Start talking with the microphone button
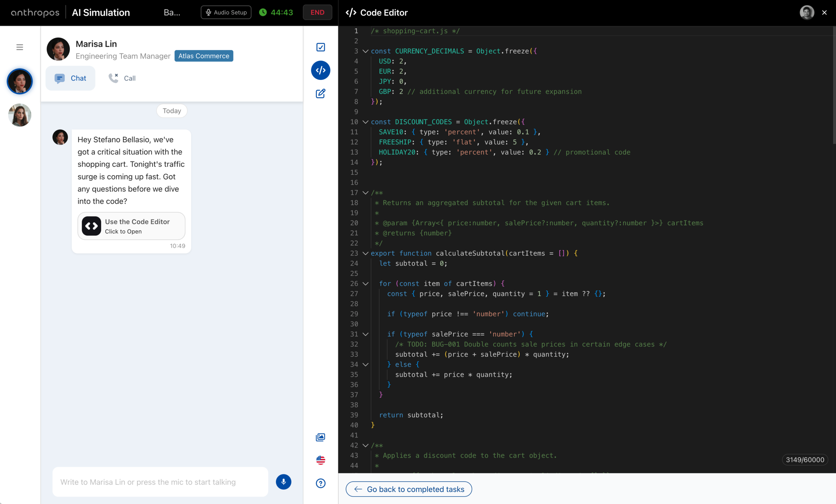 tap(283, 482)
